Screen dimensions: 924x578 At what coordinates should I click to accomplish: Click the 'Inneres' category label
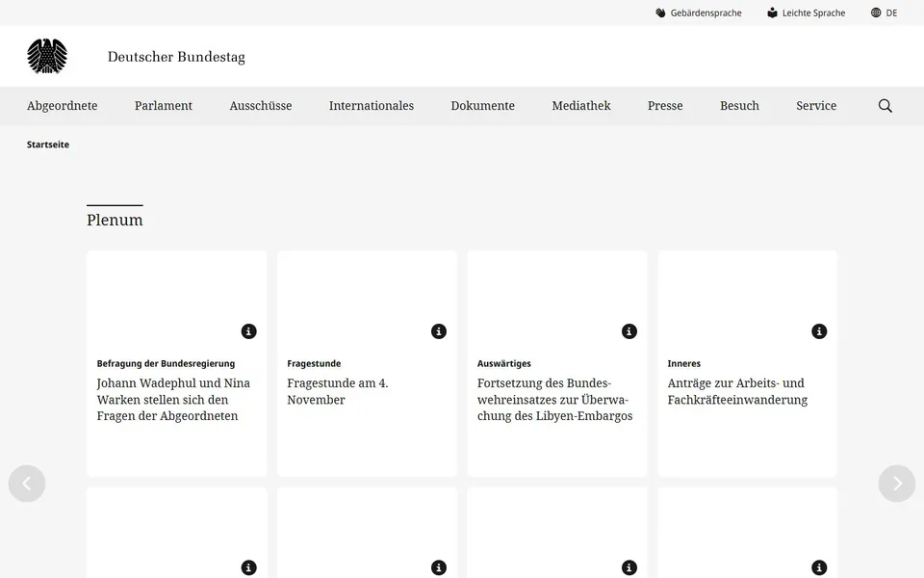683,363
